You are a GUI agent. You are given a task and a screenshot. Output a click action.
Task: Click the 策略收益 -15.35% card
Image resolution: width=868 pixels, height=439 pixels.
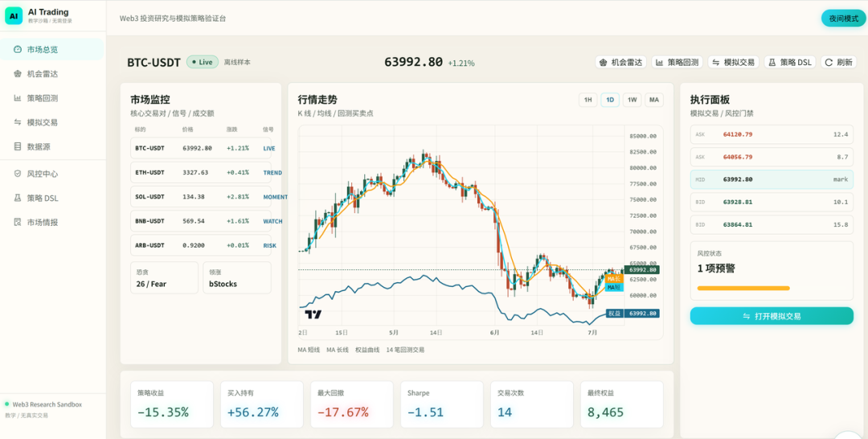[172, 404]
